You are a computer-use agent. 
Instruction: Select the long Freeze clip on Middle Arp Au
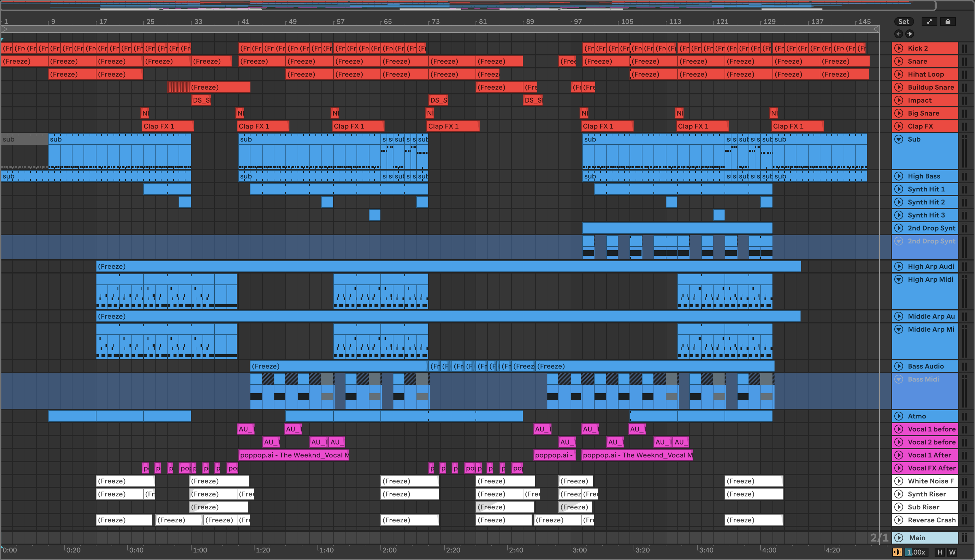(x=448, y=317)
